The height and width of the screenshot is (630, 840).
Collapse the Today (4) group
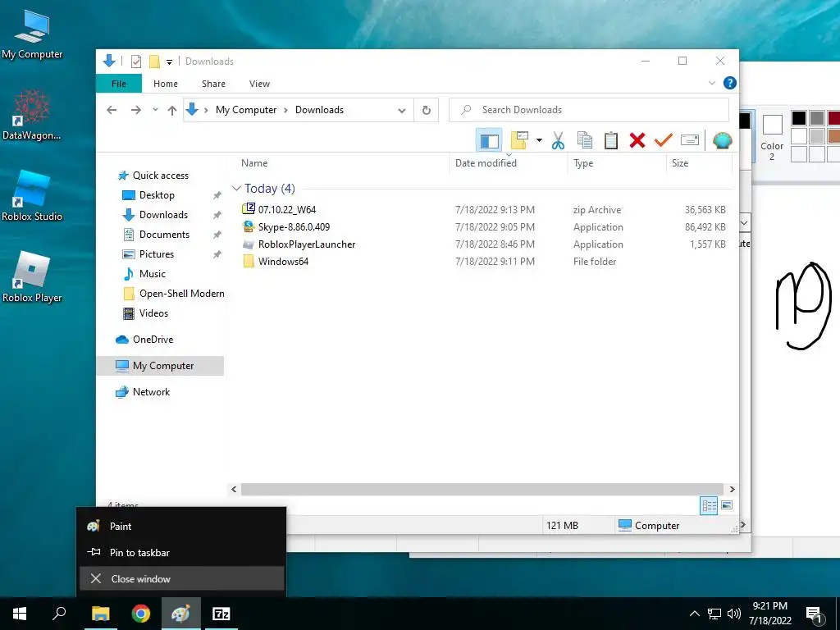[x=236, y=189]
